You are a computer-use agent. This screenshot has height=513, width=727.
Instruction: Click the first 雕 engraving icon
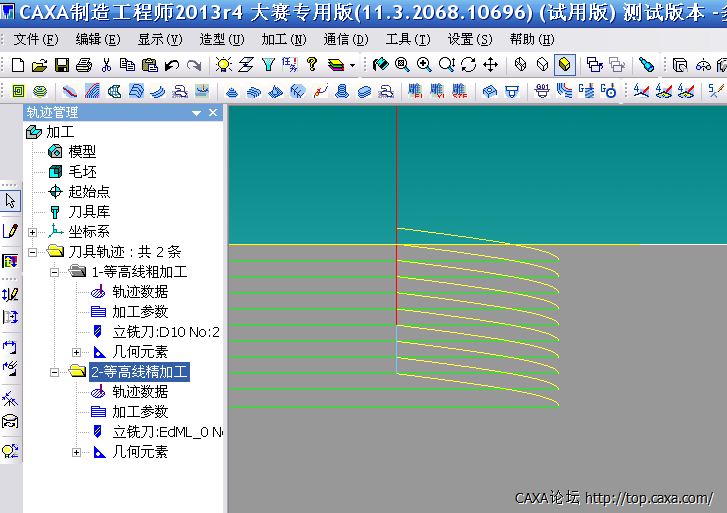tap(415, 91)
